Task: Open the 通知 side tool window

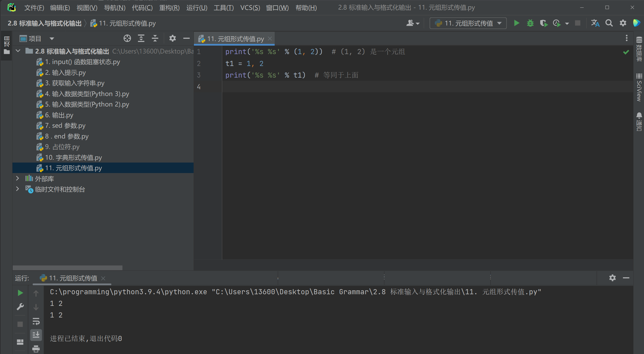Action: (639, 122)
